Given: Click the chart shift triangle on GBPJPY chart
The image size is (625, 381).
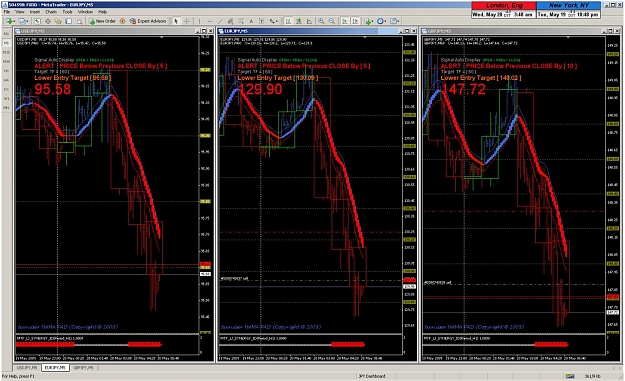Looking at the screenshot, I should pyautogui.click(x=568, y=37).
